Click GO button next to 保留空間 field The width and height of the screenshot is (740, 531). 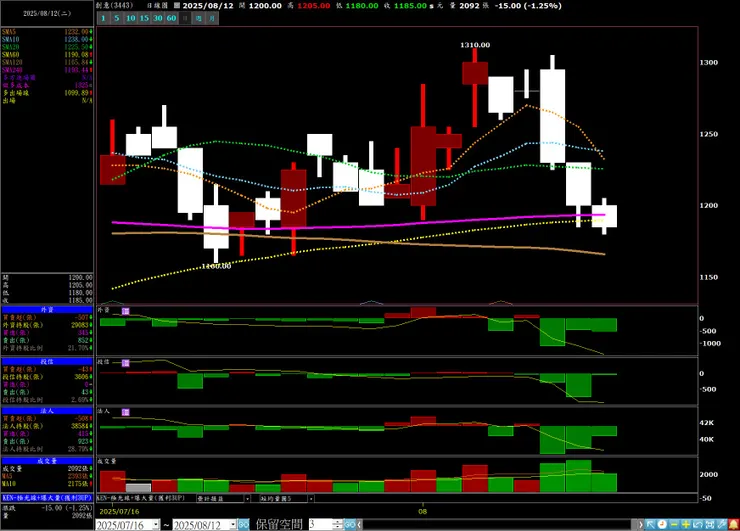click(x=350, y=524)
